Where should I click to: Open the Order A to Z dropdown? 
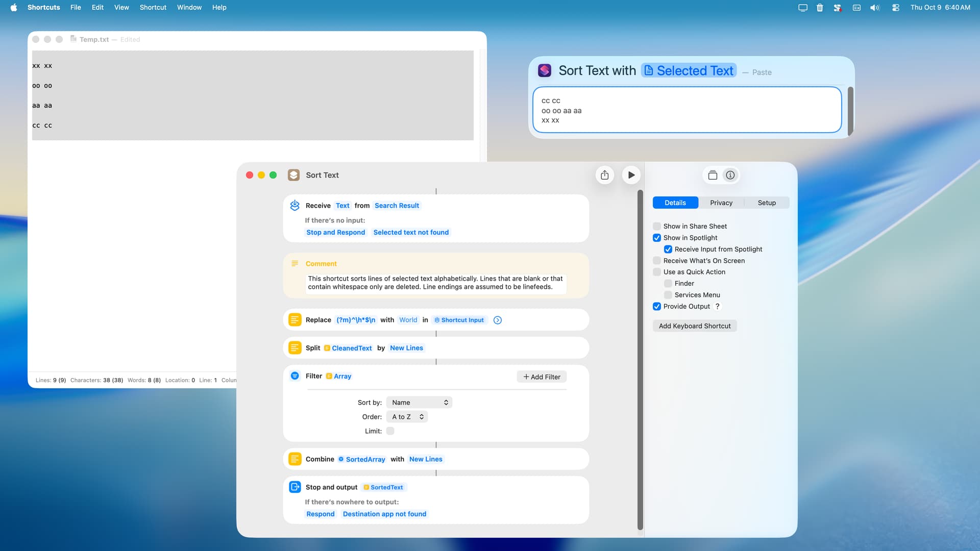point(407,417)
